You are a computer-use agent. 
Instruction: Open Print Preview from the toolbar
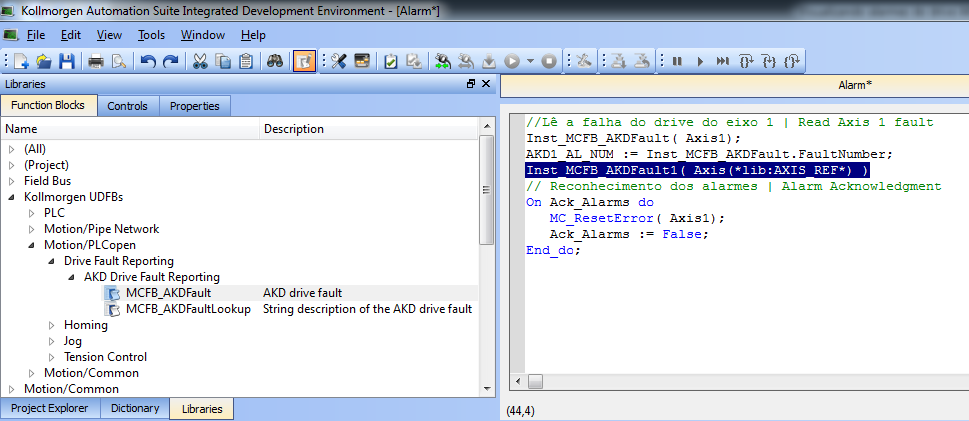[x=118, y=61]
